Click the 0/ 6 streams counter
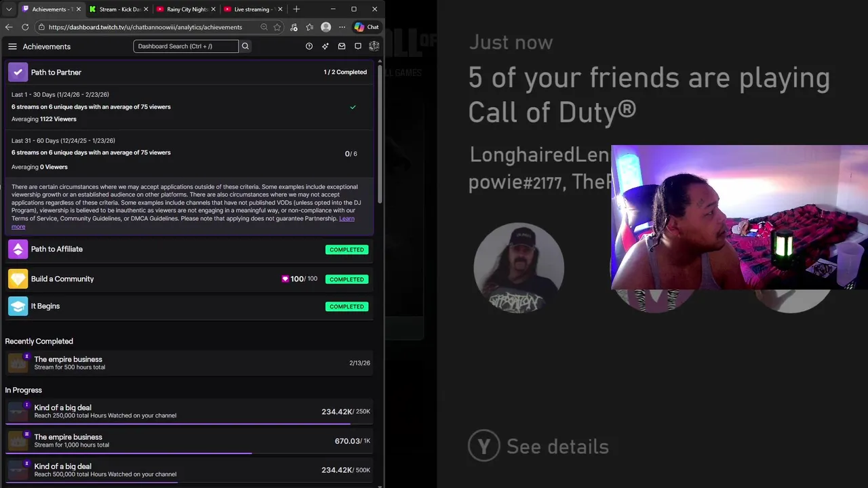 point(351,153)
